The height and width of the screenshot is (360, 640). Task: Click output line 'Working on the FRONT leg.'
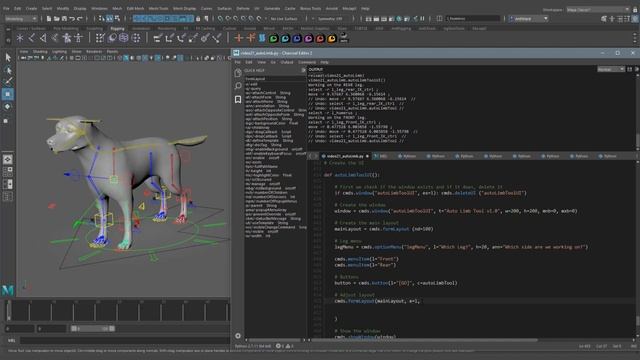336,118
